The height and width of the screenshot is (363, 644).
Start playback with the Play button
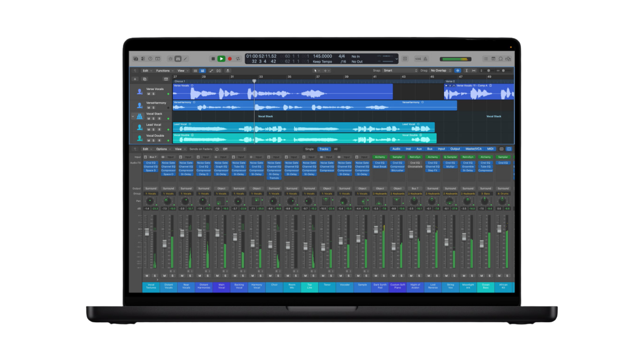click(221, 59)
